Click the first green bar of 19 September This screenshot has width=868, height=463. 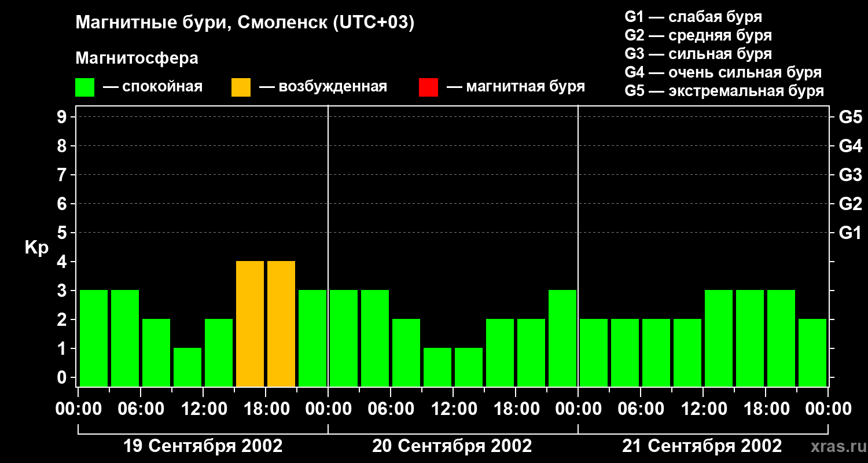tap(94, 338)
